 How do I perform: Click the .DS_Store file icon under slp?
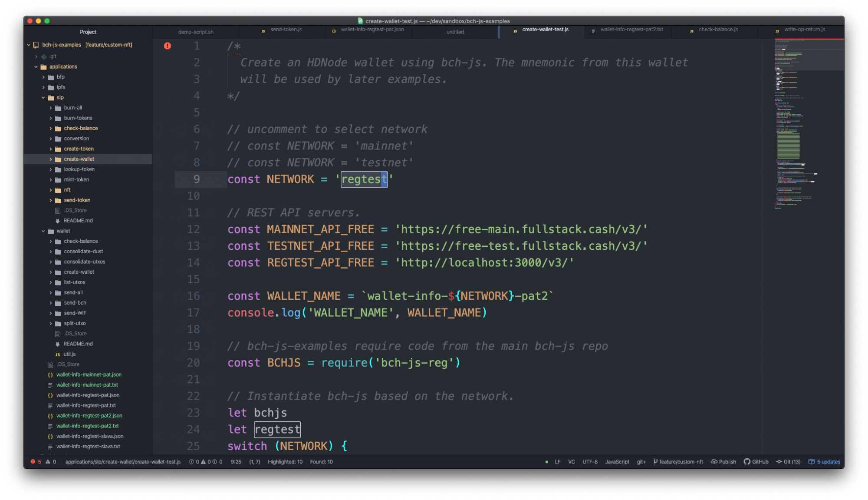pyautogui.click(x=58, y=211)
